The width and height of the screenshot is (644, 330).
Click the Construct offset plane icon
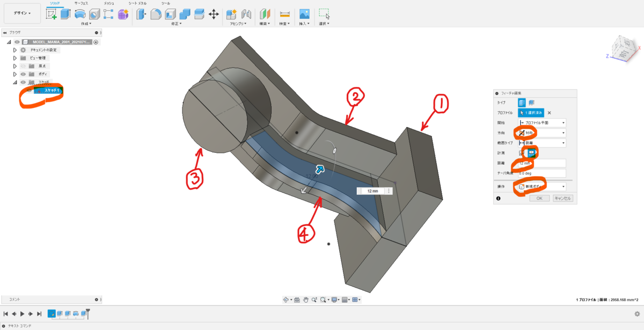tap(265, 14)
